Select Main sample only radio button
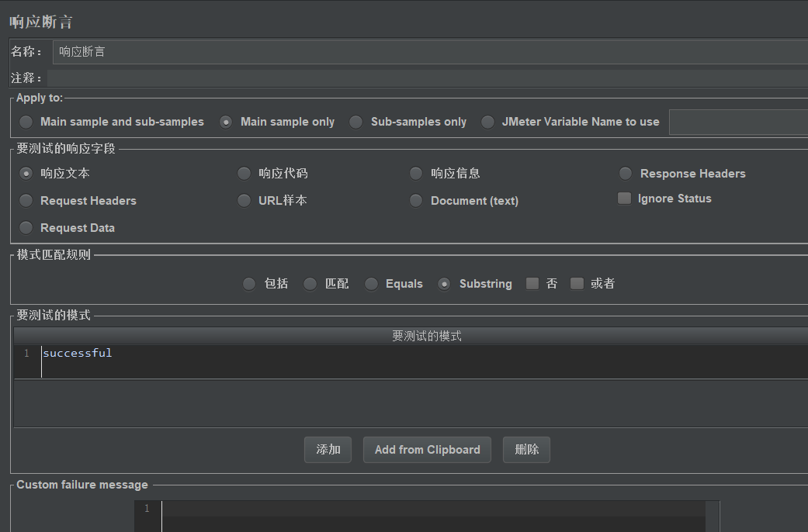Image resolution: width=808 pixels, height=532 pixels. [x=226, y=122]
